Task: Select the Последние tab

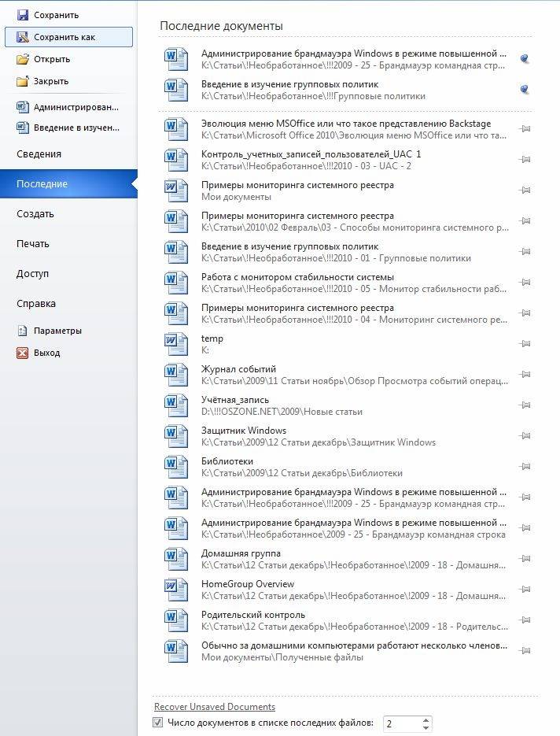Action: click(x=68, y=184)
